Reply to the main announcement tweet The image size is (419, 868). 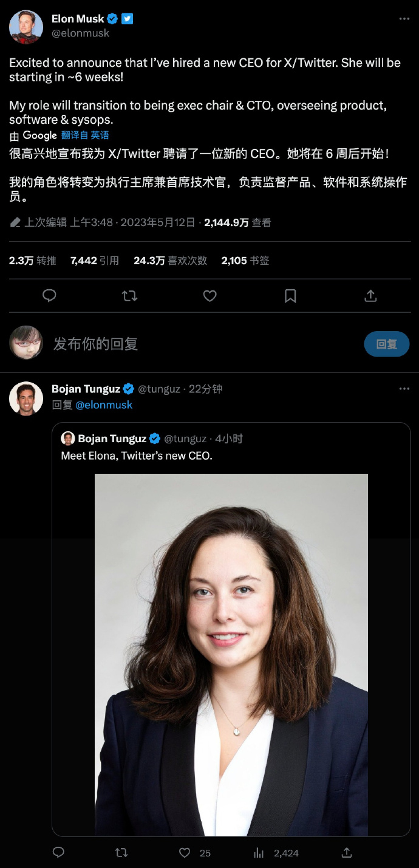[x=49, y=296]
